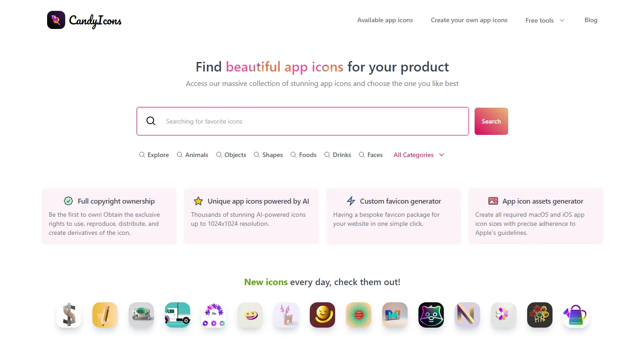Open the colorful shopping bag icon thumbnail
The image size is (644, 362).
tap(576, 315)
